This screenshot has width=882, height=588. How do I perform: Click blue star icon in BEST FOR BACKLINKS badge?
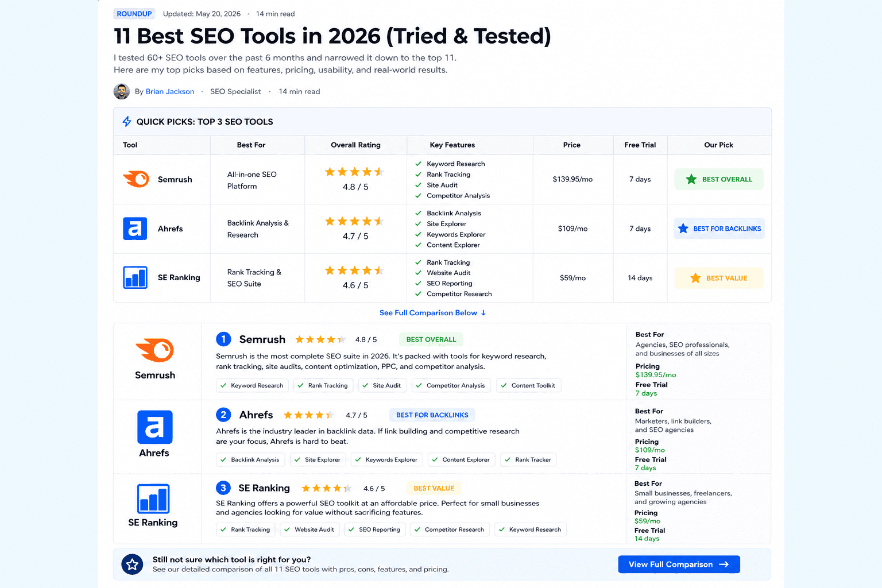[683, 229]
